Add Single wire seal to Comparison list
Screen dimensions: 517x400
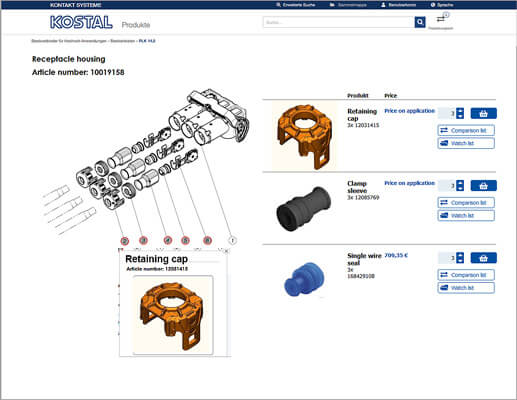(x=466, y=275)
